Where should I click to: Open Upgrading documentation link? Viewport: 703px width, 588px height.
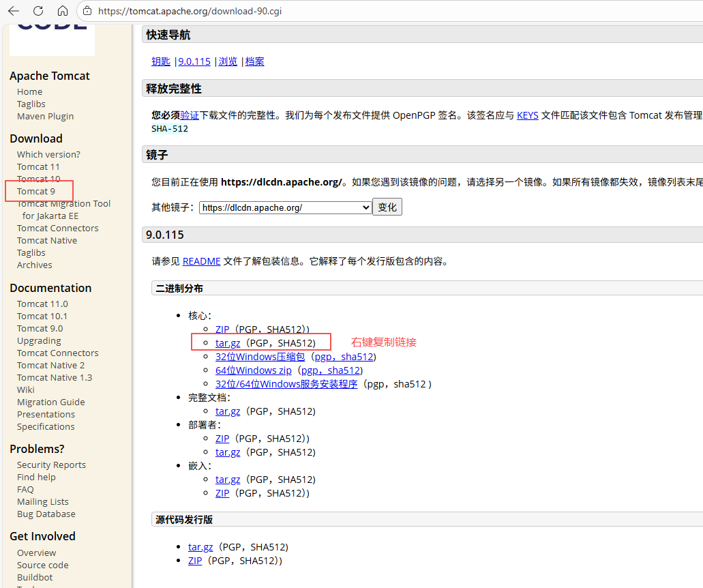[39, 341]
